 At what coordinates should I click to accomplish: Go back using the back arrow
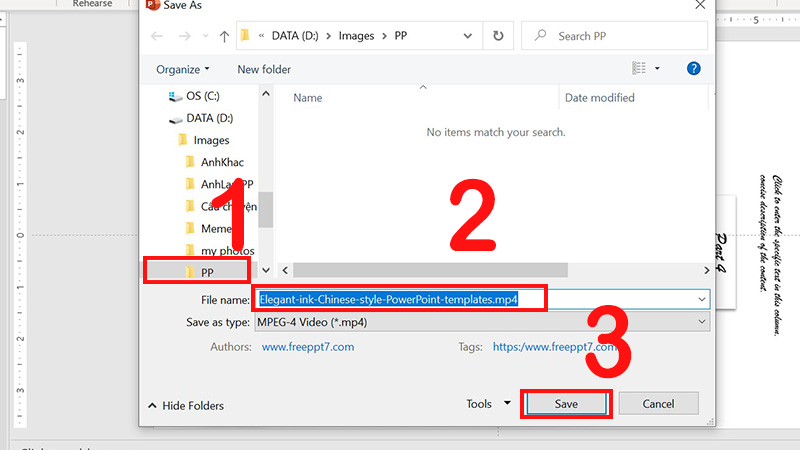click(157, 36)
